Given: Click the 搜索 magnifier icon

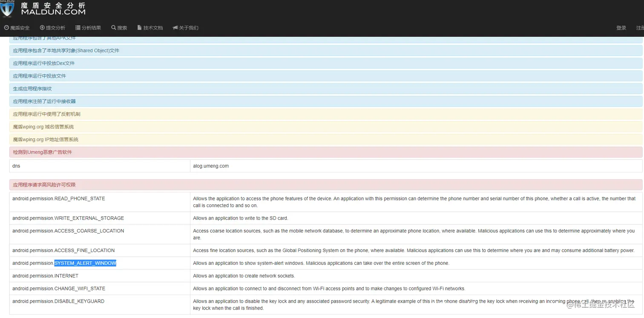Looking at the screenshot, I should (114, 28).
